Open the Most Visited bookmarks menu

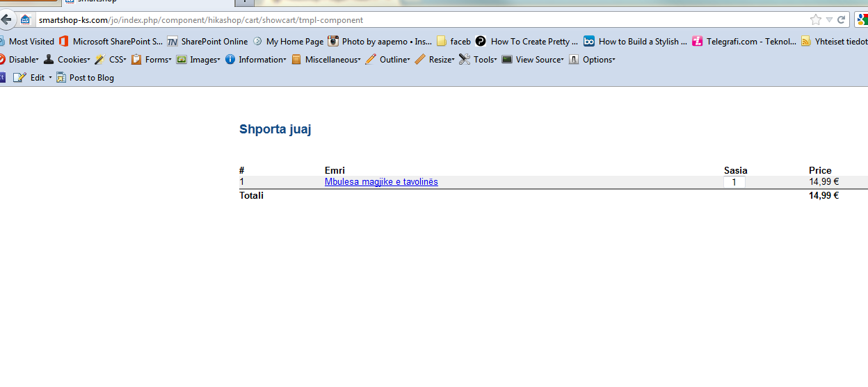(27, 42)
